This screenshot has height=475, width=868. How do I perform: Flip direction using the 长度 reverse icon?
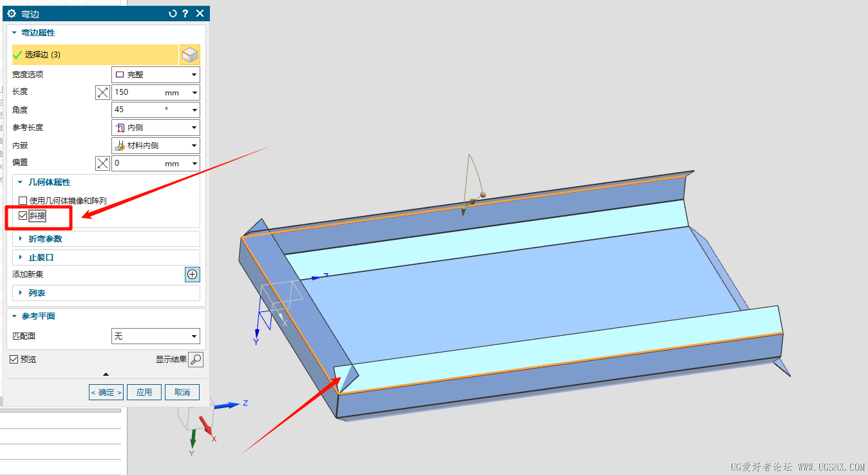point(103,92)
